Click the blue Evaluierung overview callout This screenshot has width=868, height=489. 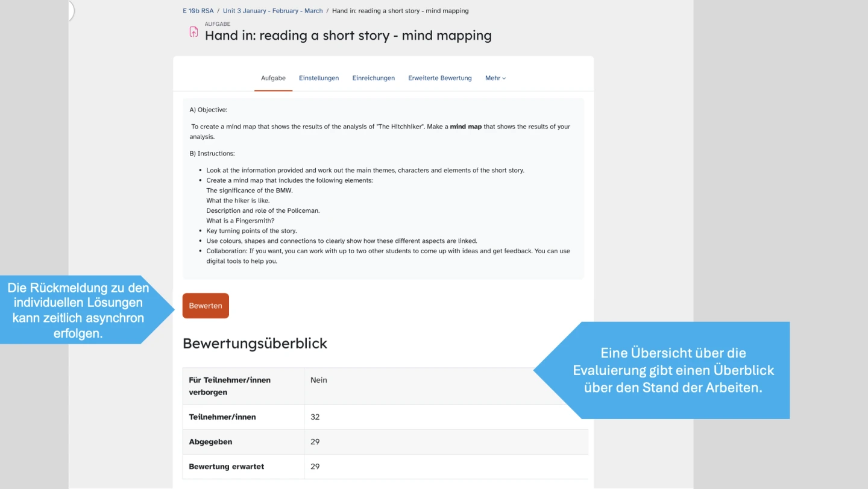pos(673,370)
